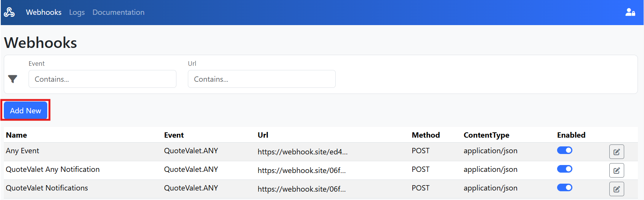Toggle off QuoteValet Any Notification webhook
Image resolution: width=644 pixels, height=200 pixels.
(x=564, y=169)
